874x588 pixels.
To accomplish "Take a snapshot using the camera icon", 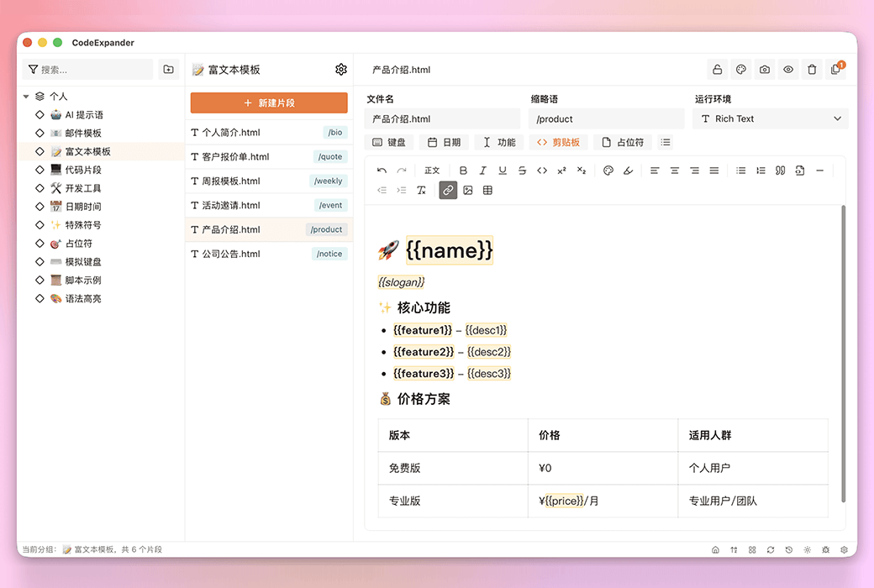I will coord(764,69).
